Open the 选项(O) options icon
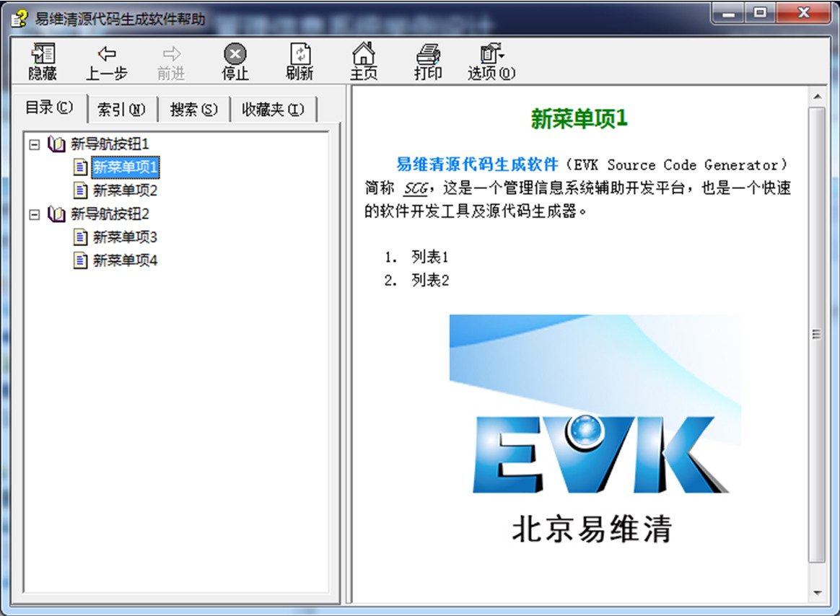The image size is (840, 616). (x=491, y=53)
